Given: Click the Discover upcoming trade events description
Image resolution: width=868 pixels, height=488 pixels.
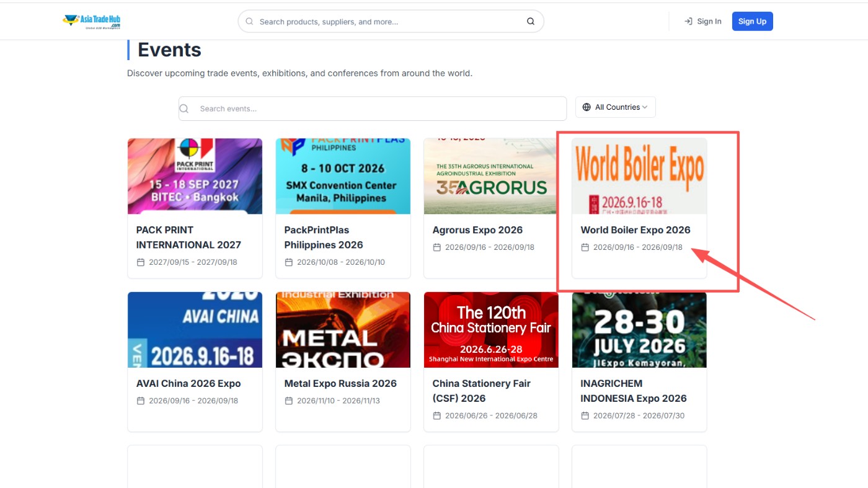Looking at the screenshot, I should coord(299,73).
